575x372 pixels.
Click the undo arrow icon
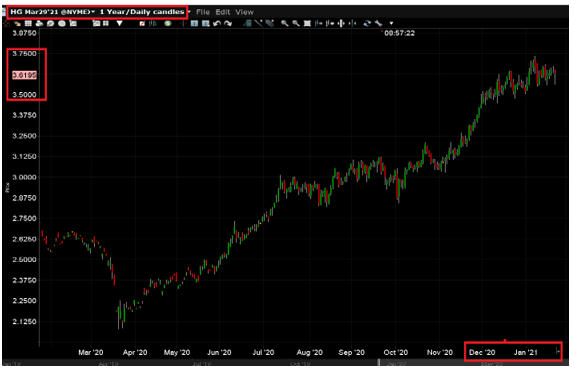coord(217,23)
